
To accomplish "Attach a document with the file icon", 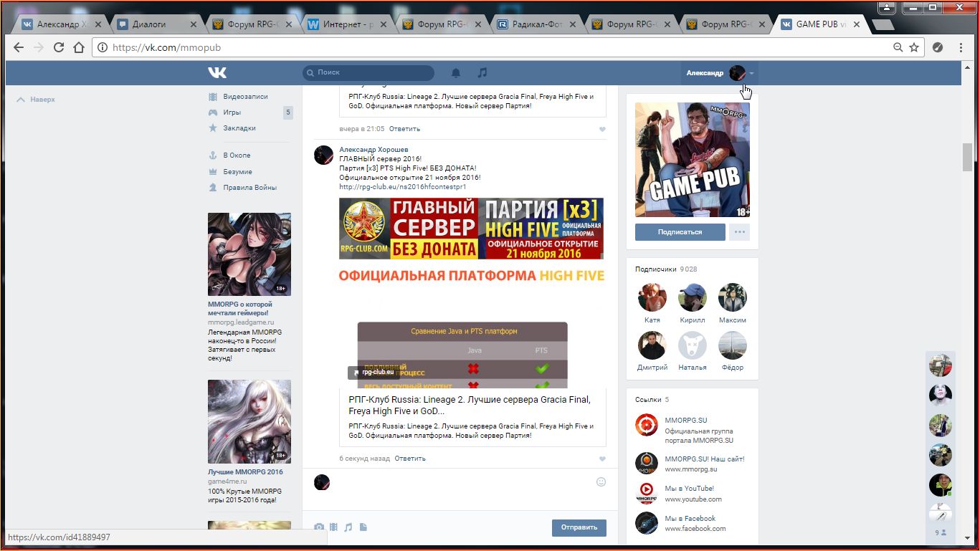I will pos(363,527).
